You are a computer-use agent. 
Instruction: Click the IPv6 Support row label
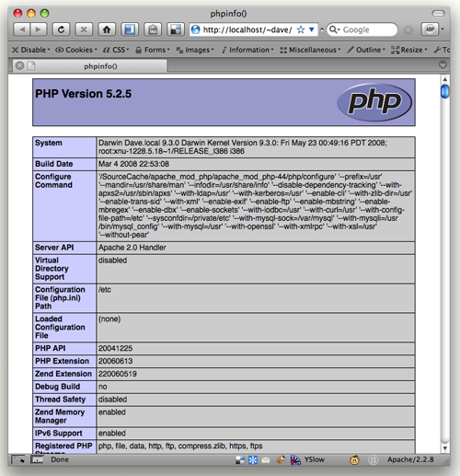coord(59,433)
